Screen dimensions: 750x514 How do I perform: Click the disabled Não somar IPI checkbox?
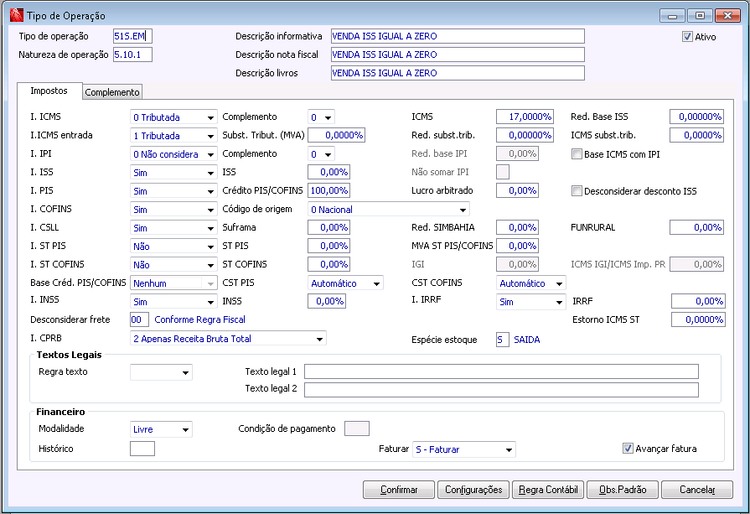tap(503, 172)
